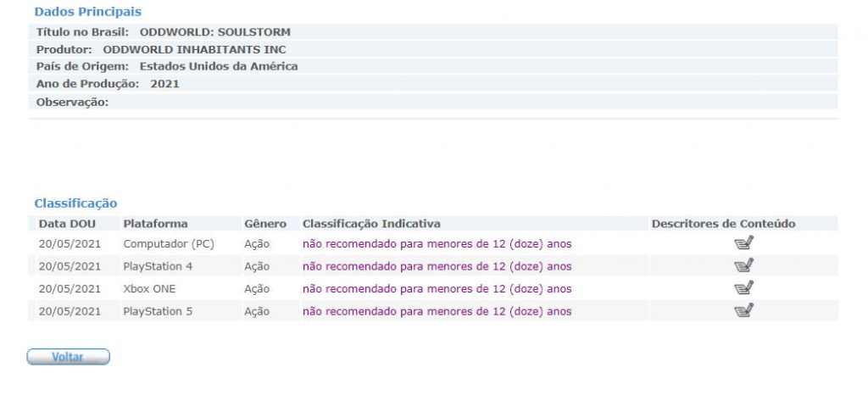Click the Ano de Produção label

[x=87, y=84]
